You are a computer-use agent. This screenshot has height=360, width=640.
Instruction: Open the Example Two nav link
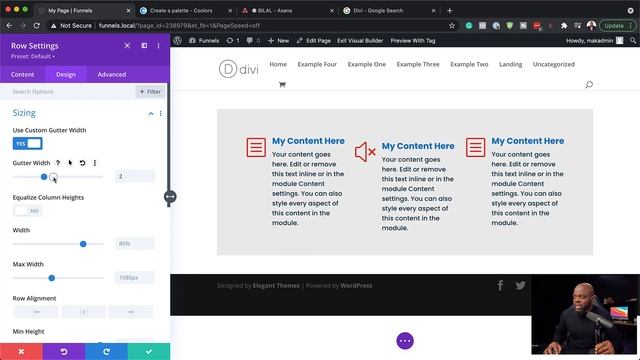(x=469, y=64)
